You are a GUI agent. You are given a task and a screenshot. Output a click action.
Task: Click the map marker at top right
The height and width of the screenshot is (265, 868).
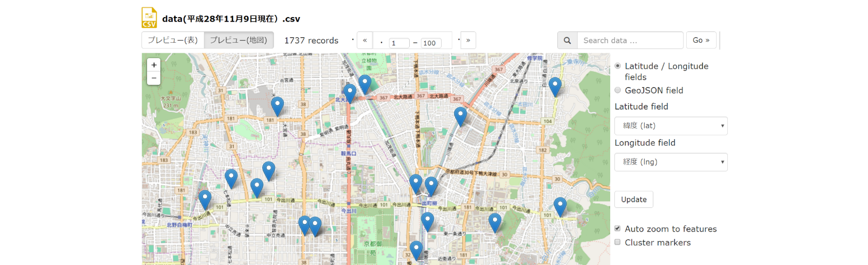[x=555, y=86]
